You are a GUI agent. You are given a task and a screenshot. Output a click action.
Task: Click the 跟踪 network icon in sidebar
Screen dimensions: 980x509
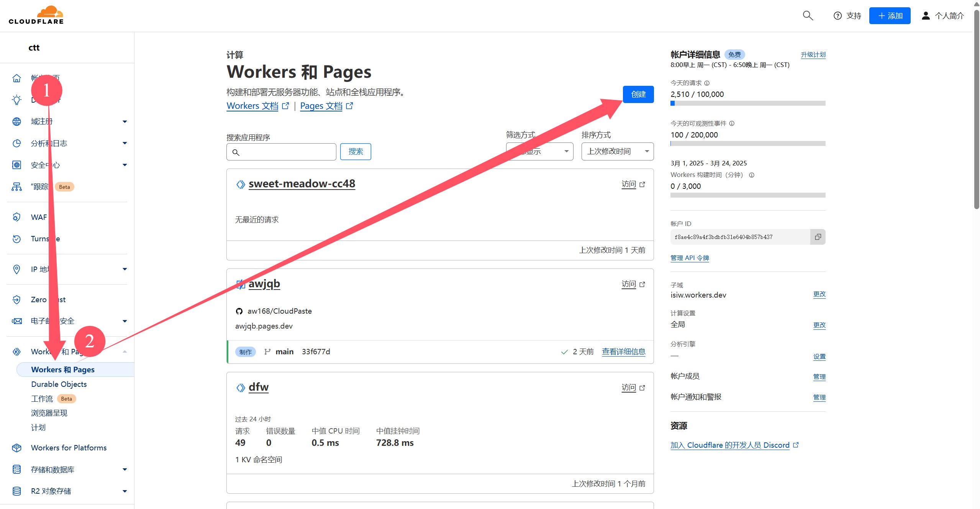pos(16,187)
